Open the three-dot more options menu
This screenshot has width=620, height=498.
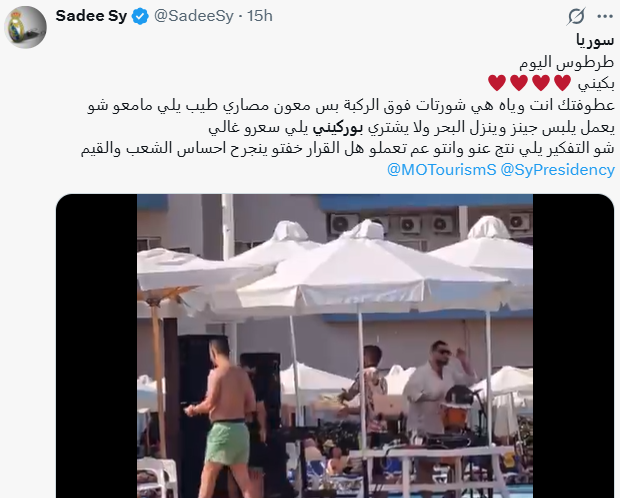(605, 16)
